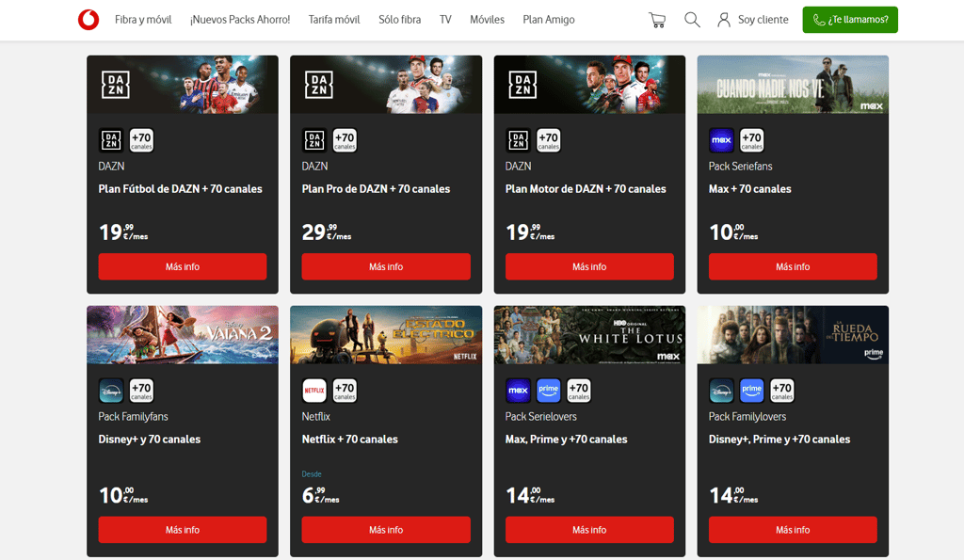Click +70 canales icon in Netflix card
This screenshot has height=560, width=964.
click(345, 391)
